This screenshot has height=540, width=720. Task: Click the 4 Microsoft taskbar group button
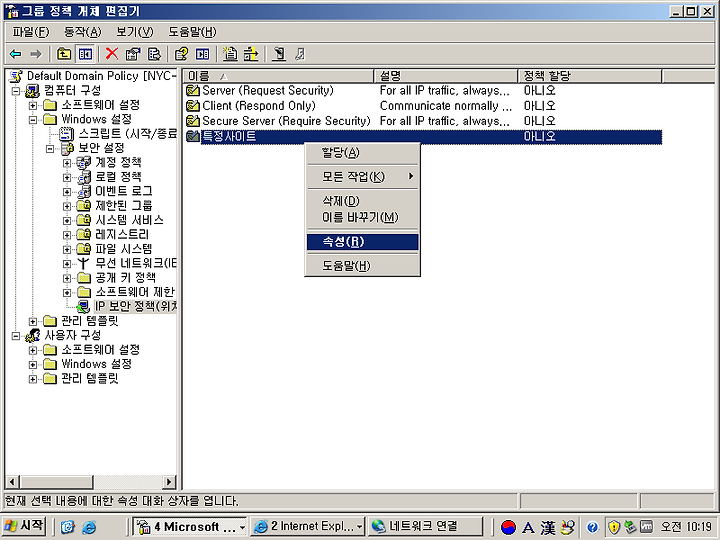[190, 527]
